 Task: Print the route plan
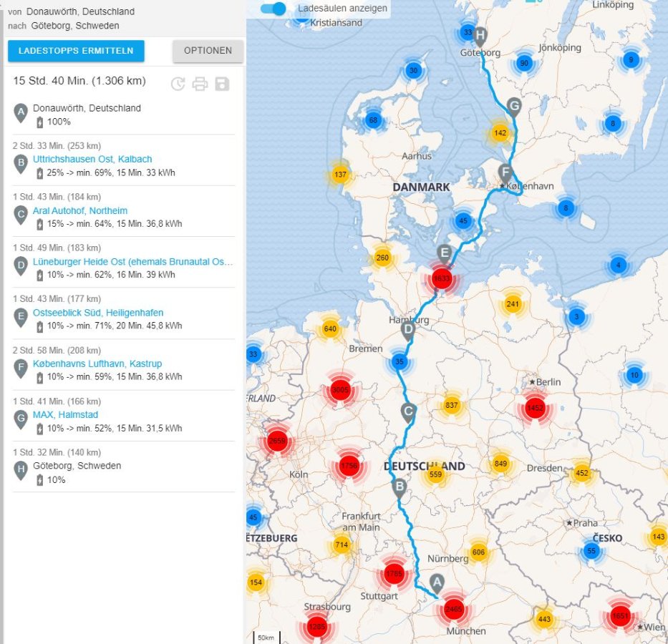click(x=200, y=84)
